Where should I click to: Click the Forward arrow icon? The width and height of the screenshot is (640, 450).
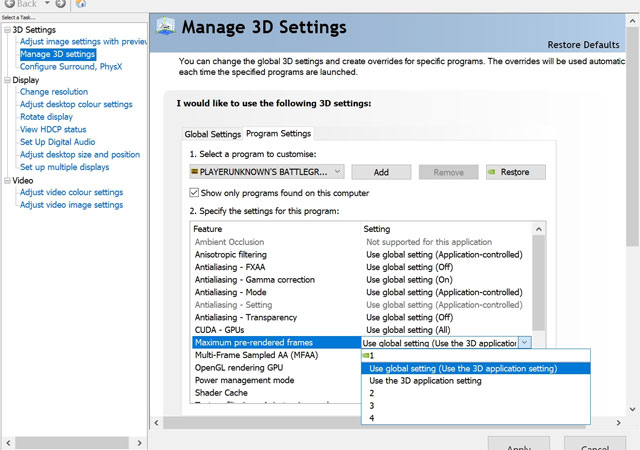tap(59, 5)
